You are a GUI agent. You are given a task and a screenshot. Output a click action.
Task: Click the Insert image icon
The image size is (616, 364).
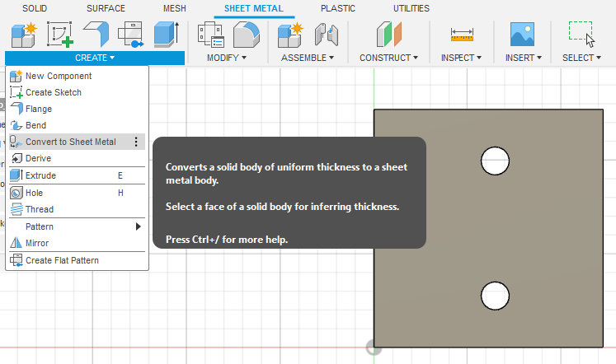point(523,35)
